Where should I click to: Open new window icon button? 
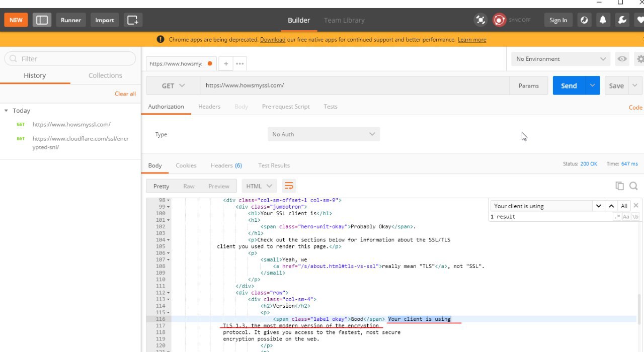point(133,20)
